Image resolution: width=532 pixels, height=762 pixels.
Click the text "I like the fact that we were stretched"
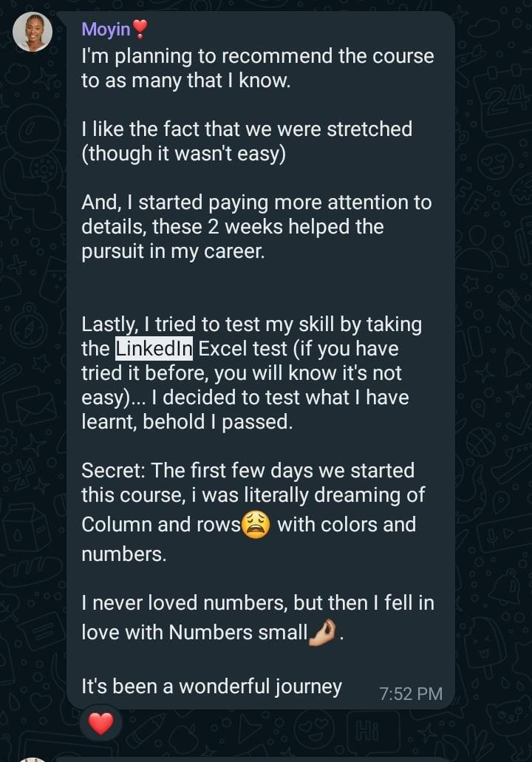click(247, 129)
